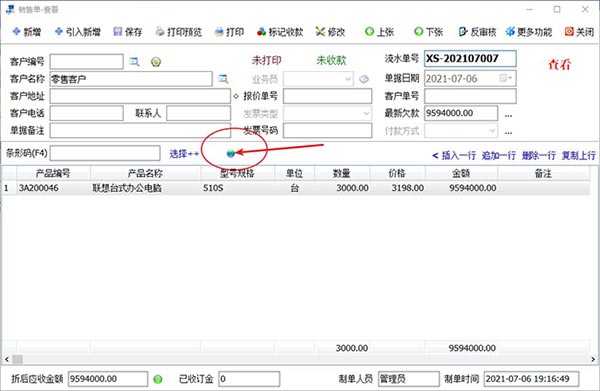
Task: Click the small diamond icon before 报价单号
Action: (x=236, y=96)
